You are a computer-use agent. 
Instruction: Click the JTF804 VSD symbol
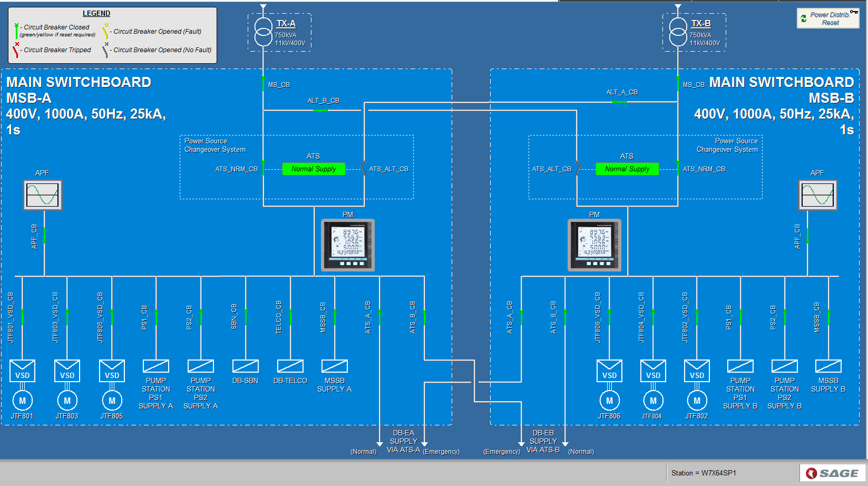tap(653, 371)
